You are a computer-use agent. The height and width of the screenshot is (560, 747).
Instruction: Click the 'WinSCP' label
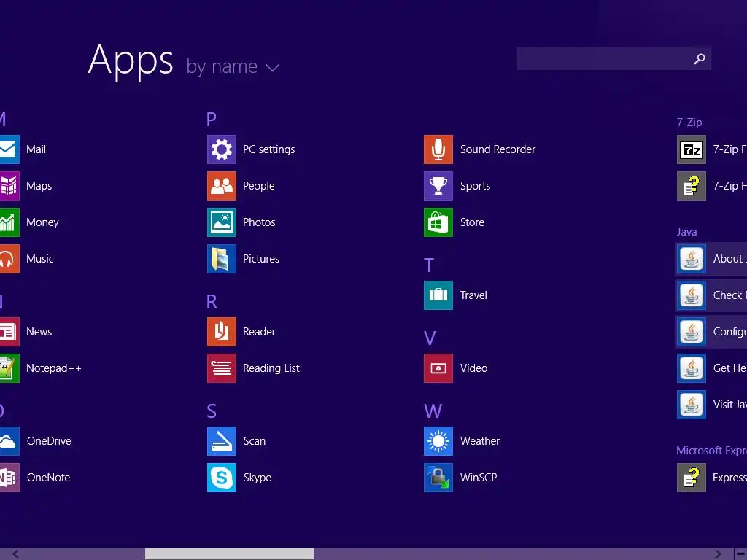(x=479, y=478)
